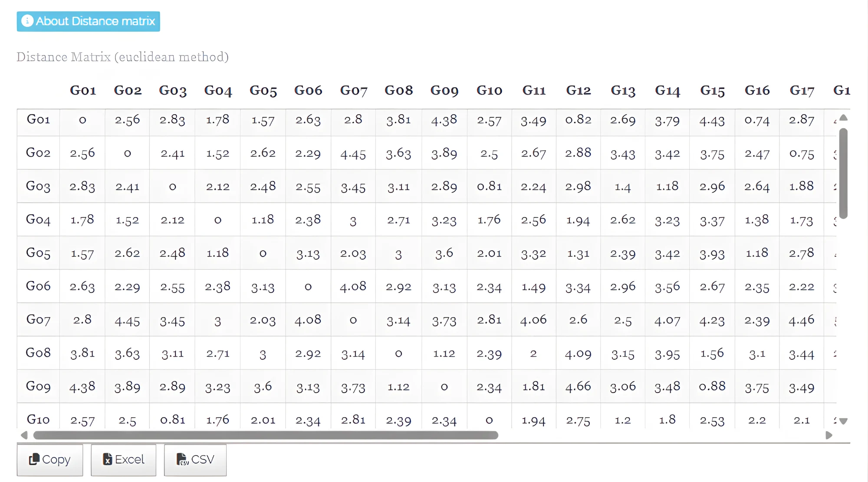Click the copy icon on Copy button

(x=34, y=459)
